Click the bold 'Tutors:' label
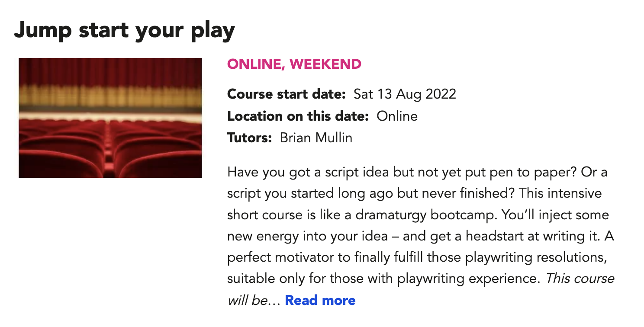The image size is (644, 327). point(250,138)
